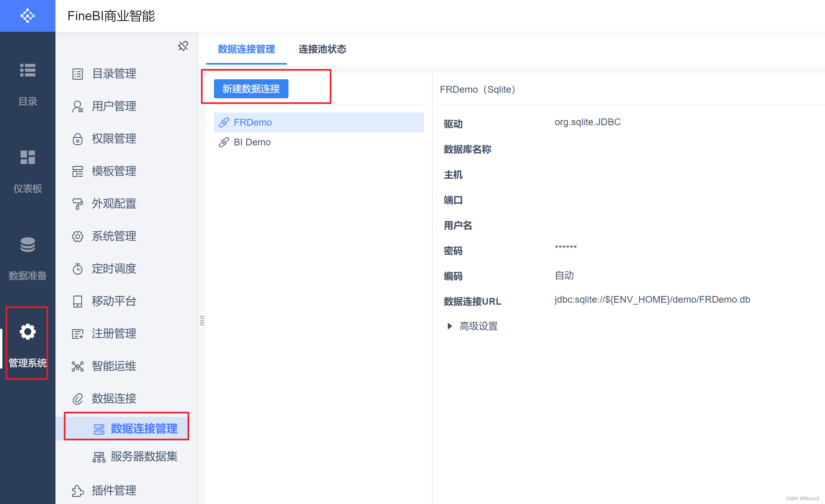Click the 自动 encoding value
Viewport: 825px width, 504px height.
coord(564,275)
